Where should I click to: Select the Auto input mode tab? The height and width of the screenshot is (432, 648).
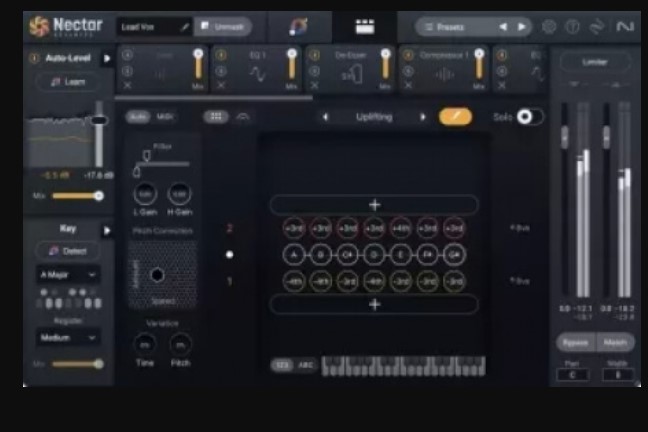pyautogui.click(x=138, y=117)
